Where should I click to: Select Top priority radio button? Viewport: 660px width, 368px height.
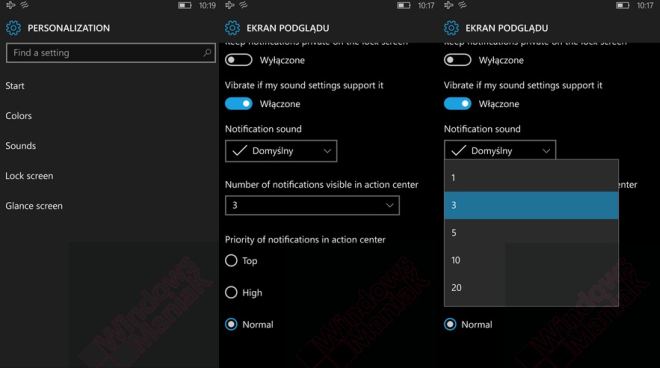(231, 261)
